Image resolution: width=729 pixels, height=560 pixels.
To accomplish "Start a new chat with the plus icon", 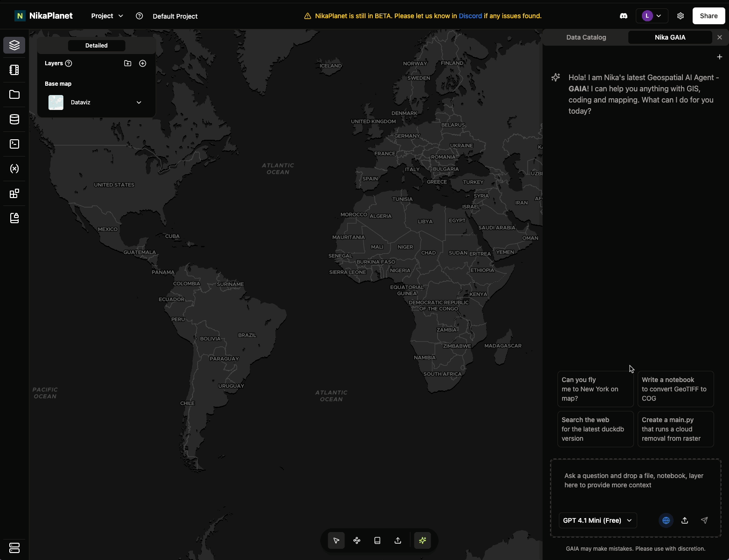I will (x=720, y=57).
